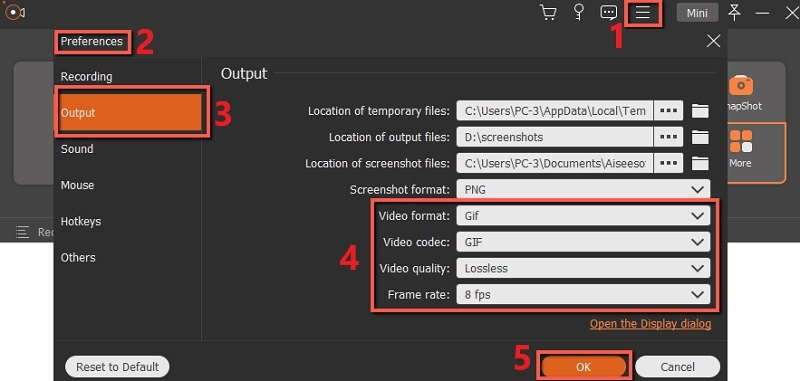Open the shopping cart purchase icon
Viewport: 800px width, 381px height.
[548, 12]
